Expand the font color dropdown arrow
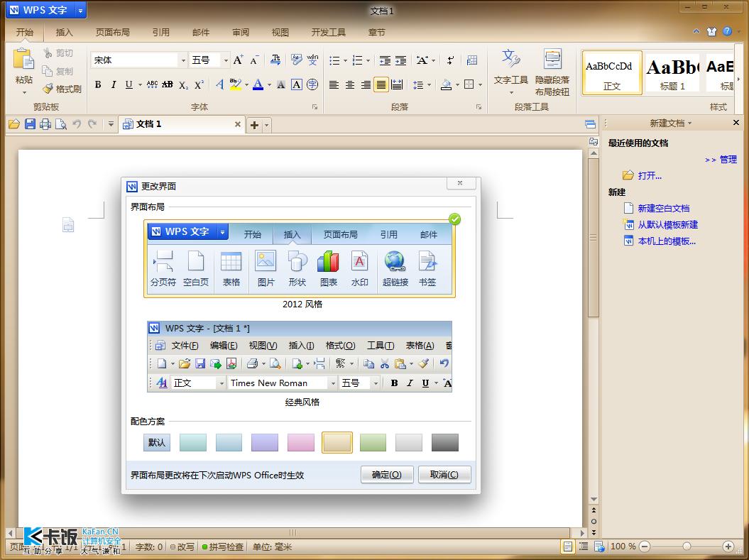The height and width of the screenshot is (560, 749). (269, 85)
